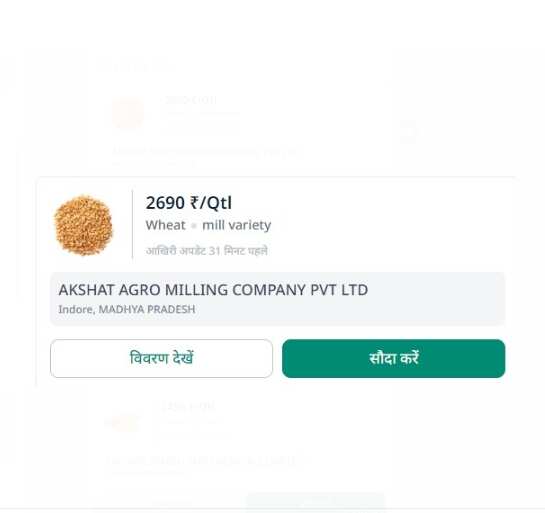Click the faded product image in upper card
This screenshot has height=513, width=545.
point(128,113)
